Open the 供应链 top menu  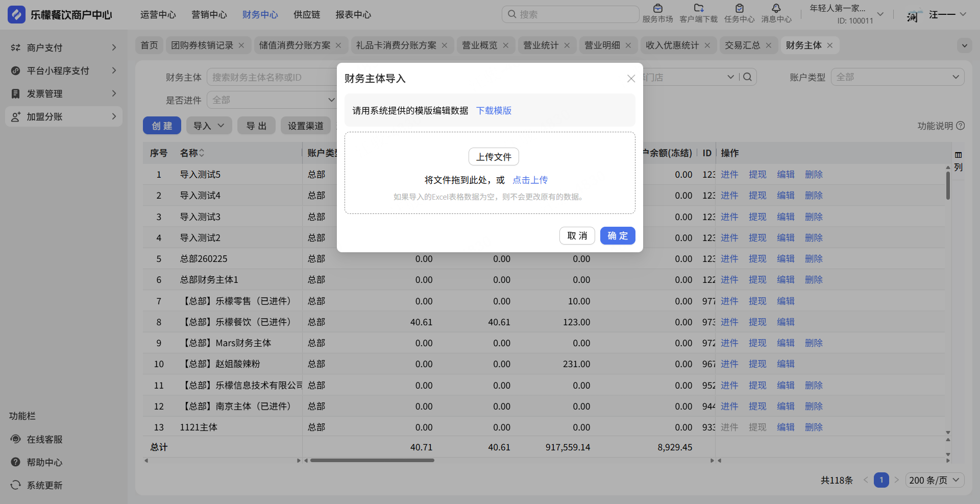point(307,15)
